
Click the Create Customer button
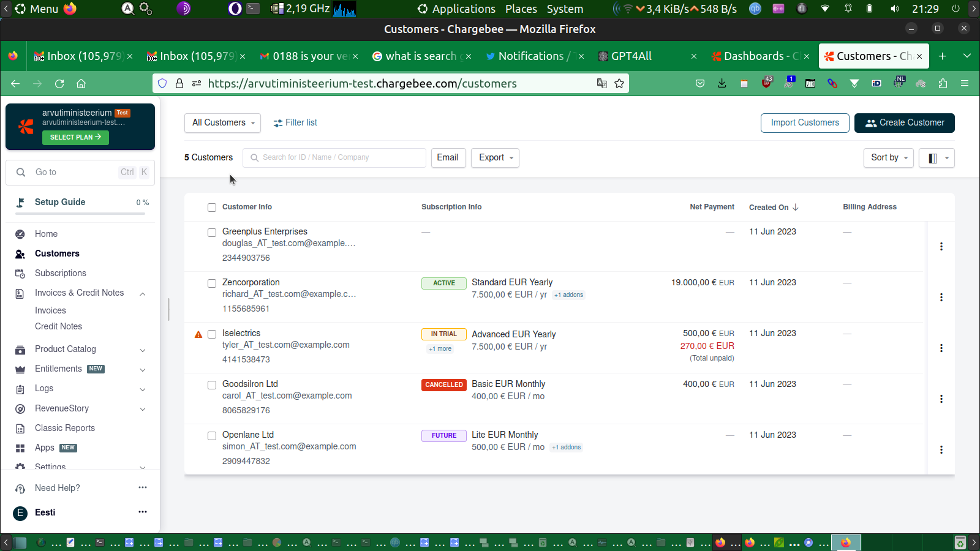pos(905,123)
